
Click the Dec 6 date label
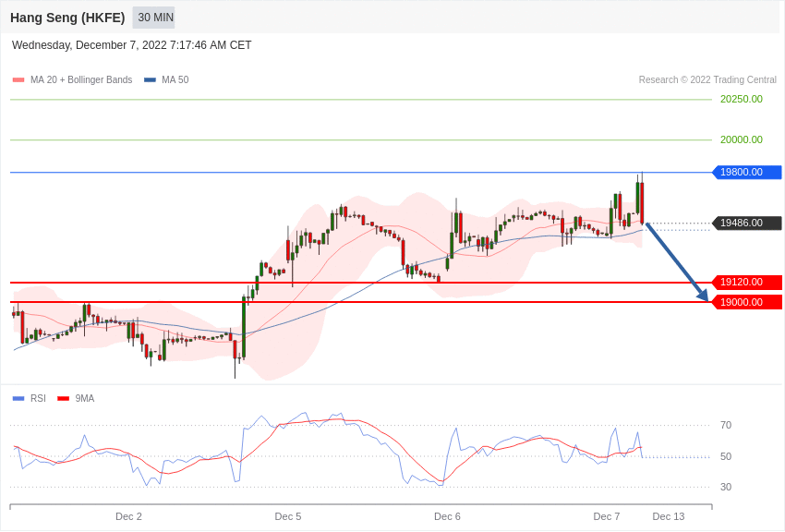click(x=447, y=516)
